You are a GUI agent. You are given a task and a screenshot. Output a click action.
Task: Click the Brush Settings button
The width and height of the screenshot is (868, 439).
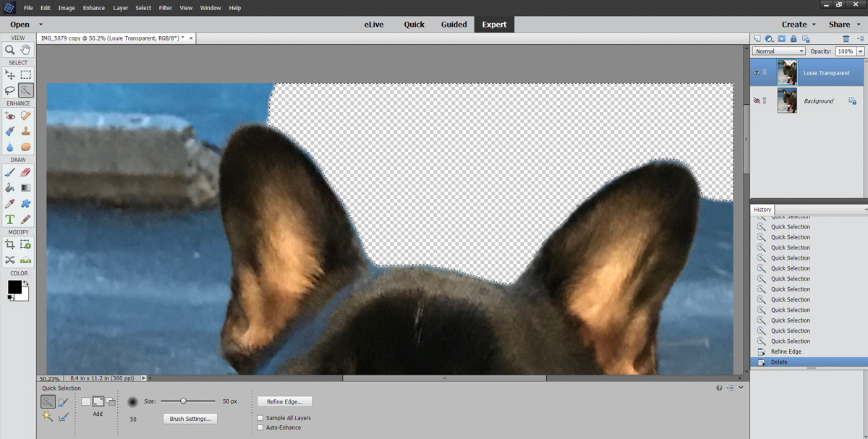tap(190, 419)
